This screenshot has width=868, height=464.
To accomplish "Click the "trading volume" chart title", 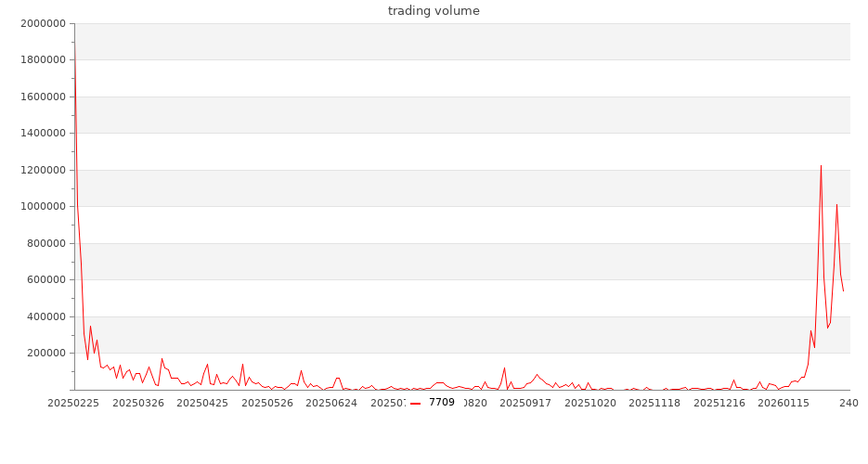I will [x=434, y=11].
